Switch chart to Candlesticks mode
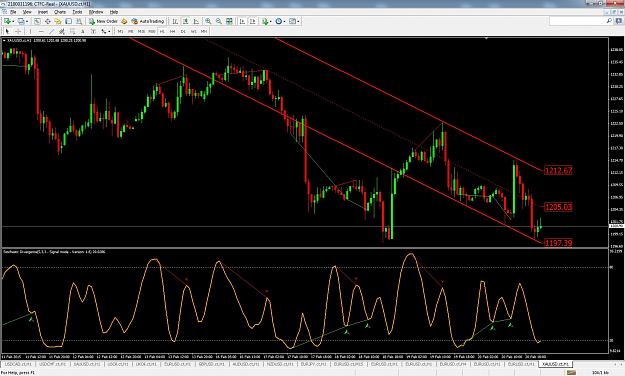 click(x=185, y=21)
